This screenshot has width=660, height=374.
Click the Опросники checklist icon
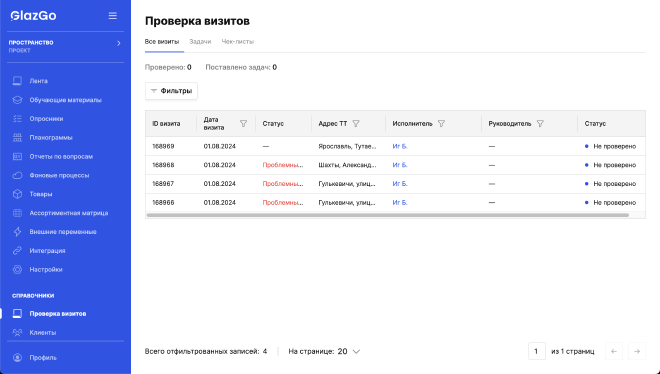click(x=17, y=119)
